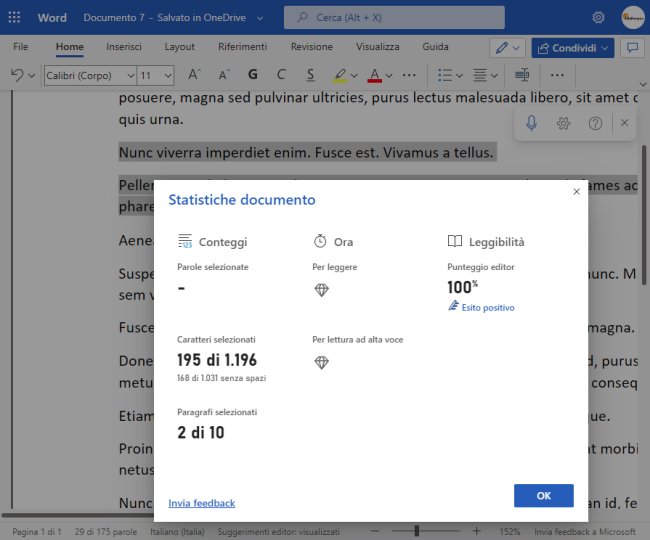This screenshot has height=540, width=650.
Task: Open document name dropdown chevron
Action: coord(260,18)
